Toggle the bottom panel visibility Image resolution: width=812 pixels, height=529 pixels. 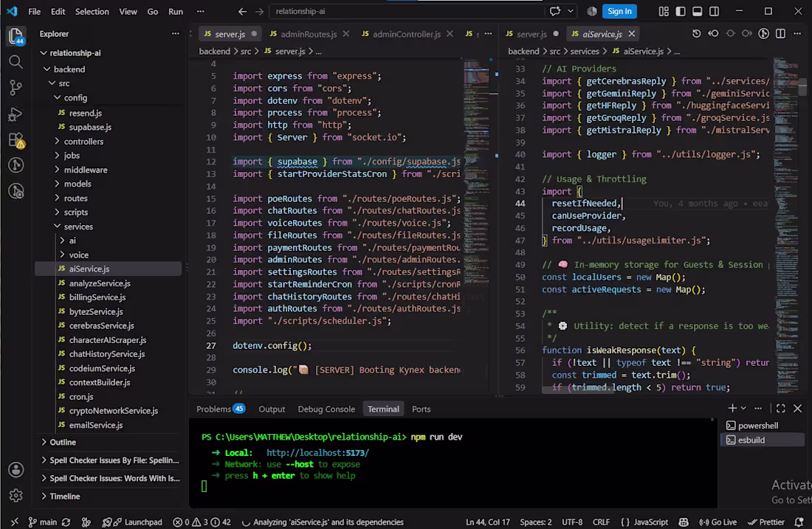point(698,11)
